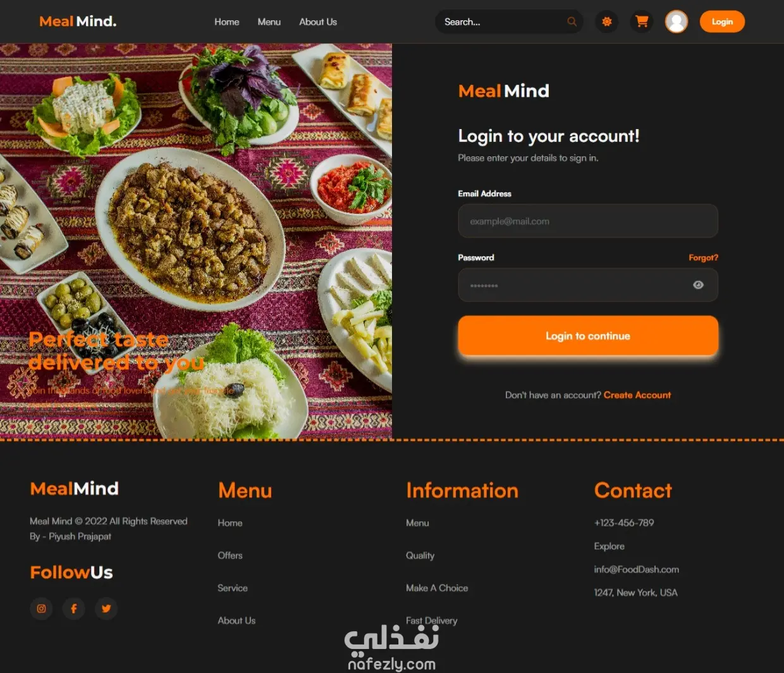Show password with the eye icon
This screenshot has height=673, width=784.
698,285
